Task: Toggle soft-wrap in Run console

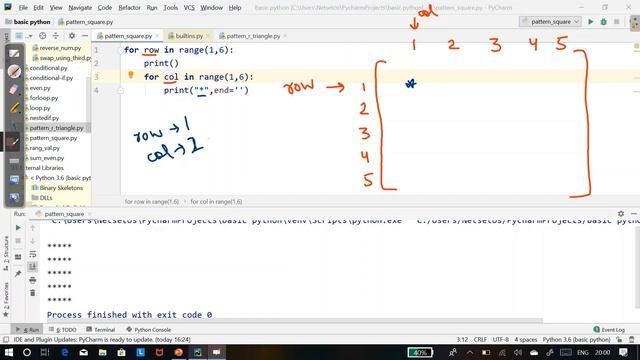Action: point(33,254)
